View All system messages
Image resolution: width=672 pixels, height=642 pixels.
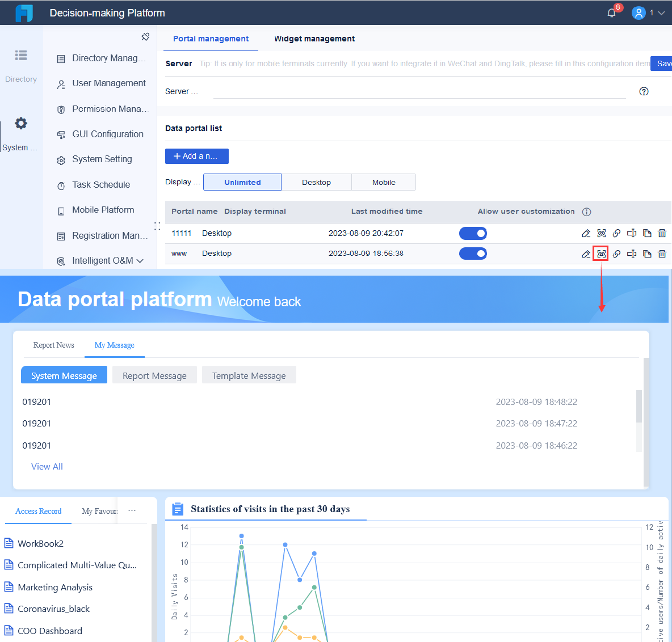(x=47, y=466)
